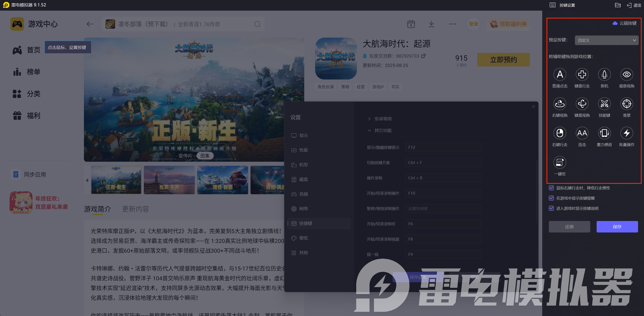644x316 pixels.
Task: Select the 重力感应 gravity sensor icon
Action: tap(604, 133)
